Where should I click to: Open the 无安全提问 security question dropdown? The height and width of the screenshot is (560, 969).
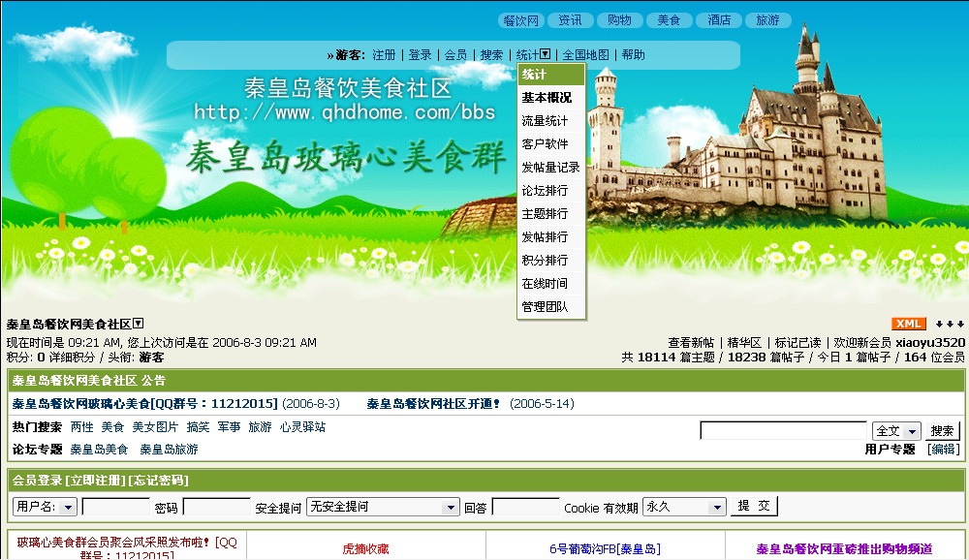[451, 508]
